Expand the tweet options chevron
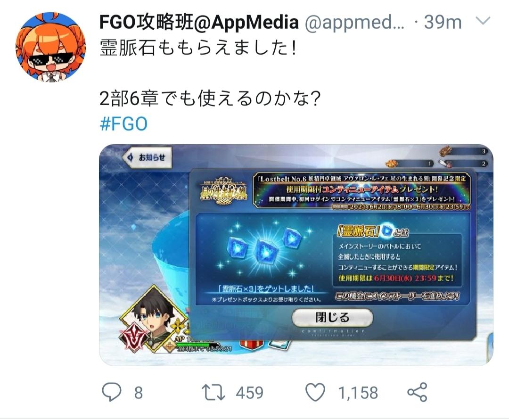The width and height of the screenshot is (509, 420). point(483,21)
